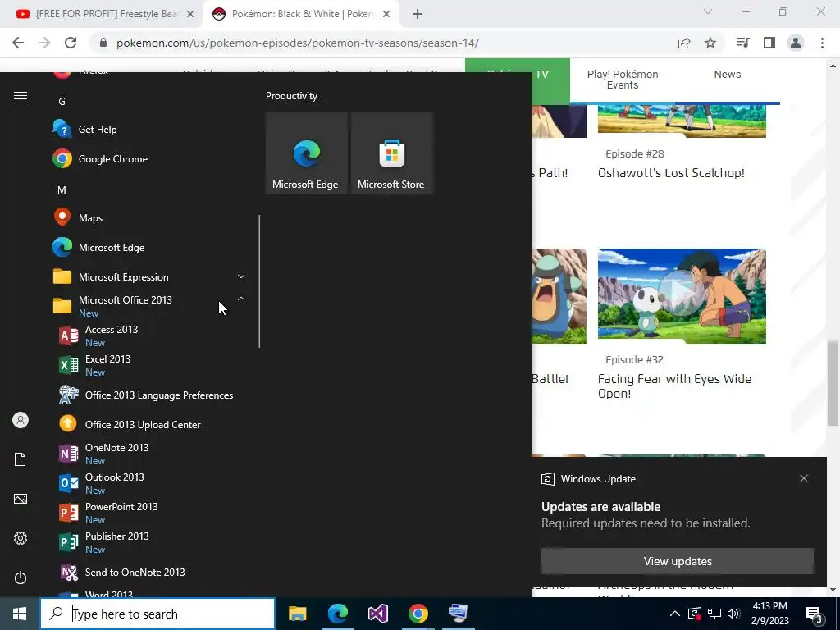The image size is (840, 630).
Task: Open Chrome tab search dropdown arrow
Action: [708, 11]
